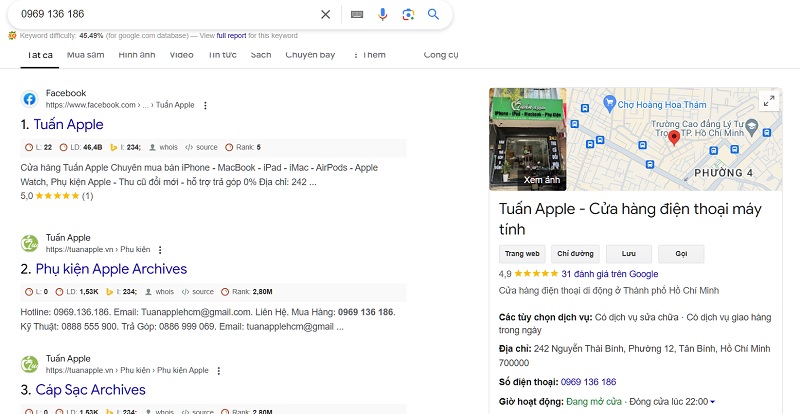Switch to the Tin tức tab
The height and width of the screenshot is (414, 800).
[x=222, y=55]
